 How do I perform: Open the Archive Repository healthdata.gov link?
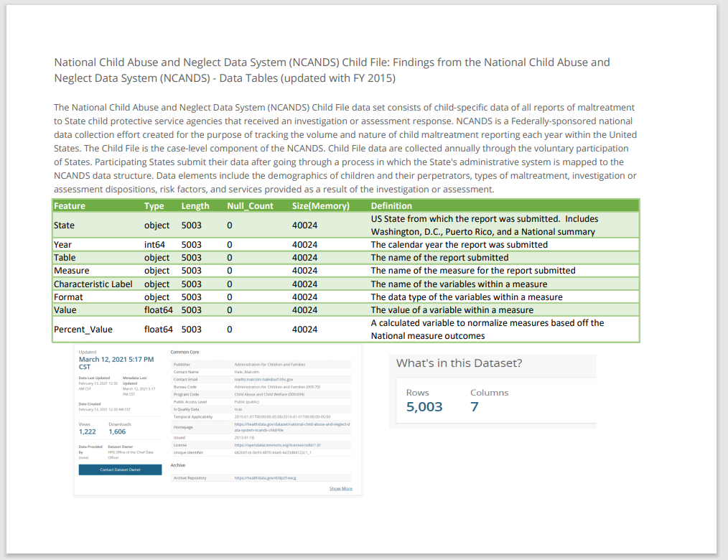coord(265,477)
